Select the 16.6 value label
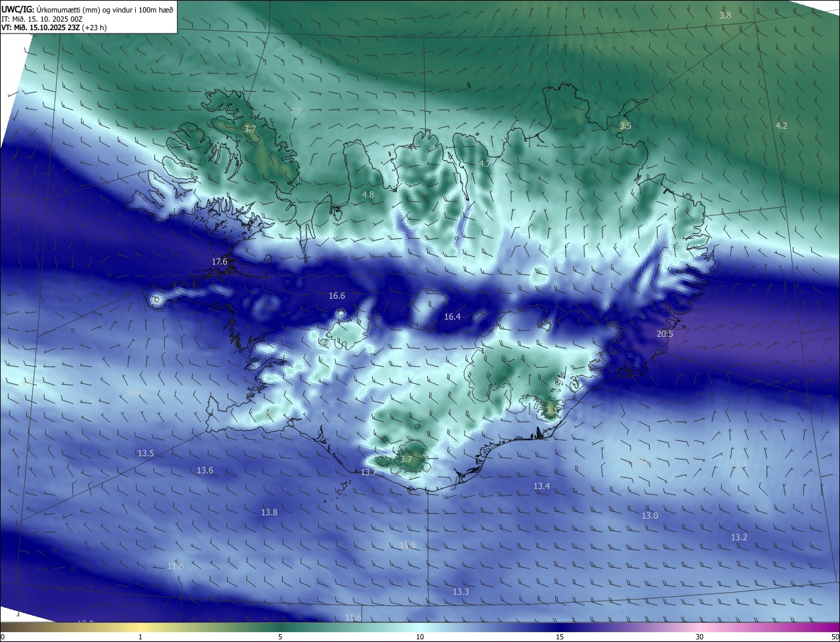Image resolution: width=840 pixels, height=642 pixels. pyautogui.click(x=337, y=296)
